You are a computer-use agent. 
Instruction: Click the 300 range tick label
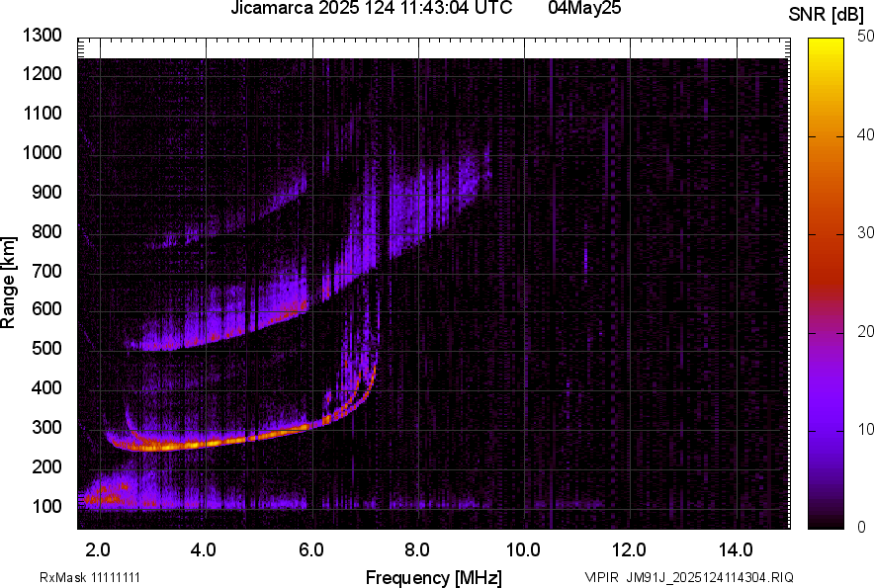46,427
